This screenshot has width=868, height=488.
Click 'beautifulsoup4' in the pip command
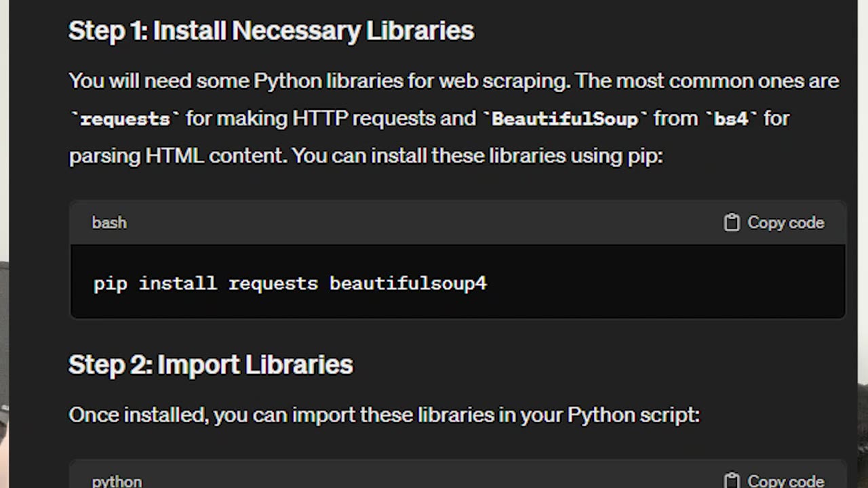pyautogui.click(x=408, y=284)
